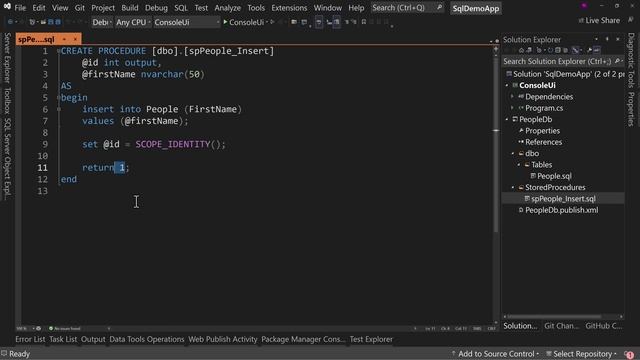The height and width of the screenshot is (360, 640).
Task: Click the notifications bell with red badge
Action: 629,354
